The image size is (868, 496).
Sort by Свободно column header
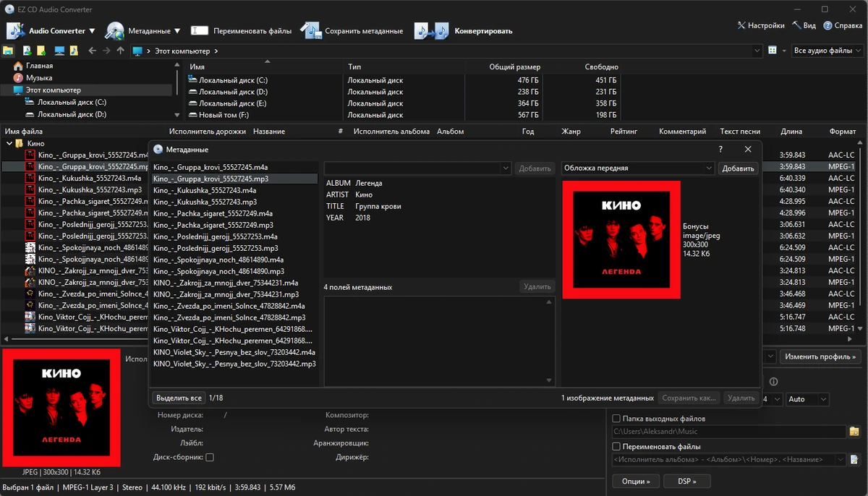pyautogui.click(x=601, y=67)
